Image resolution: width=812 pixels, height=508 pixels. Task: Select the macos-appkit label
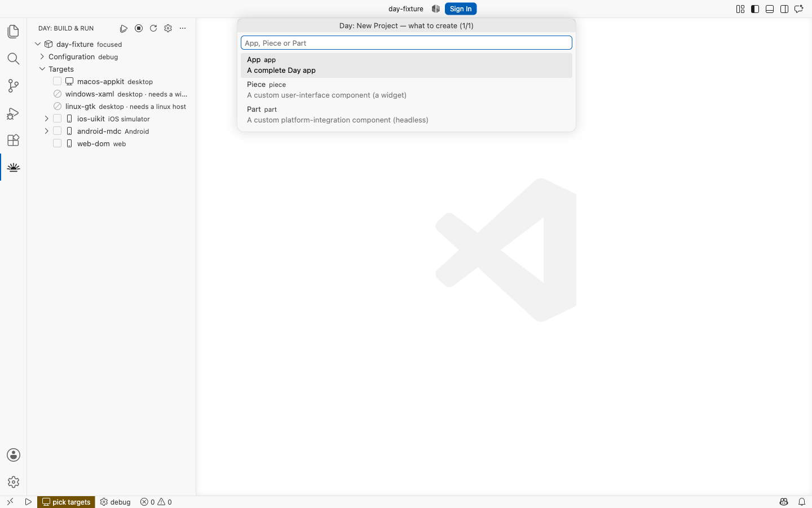[101, 81]
